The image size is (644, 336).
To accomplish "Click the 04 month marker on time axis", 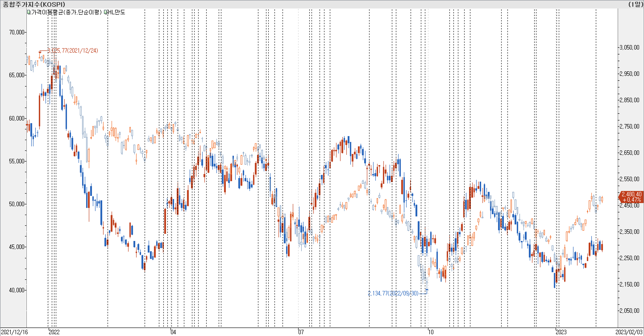I will pyautogui.click(x=173, y=332).
